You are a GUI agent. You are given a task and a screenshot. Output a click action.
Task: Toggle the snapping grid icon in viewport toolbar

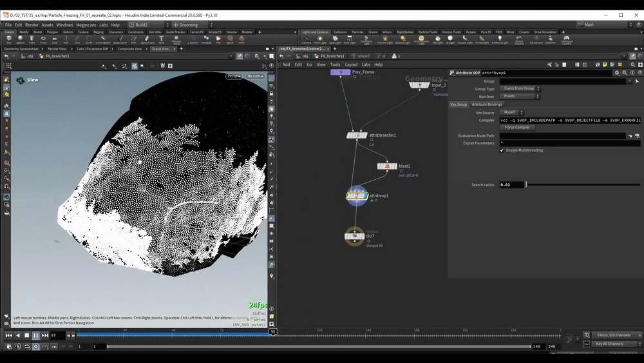click(8, 66)
